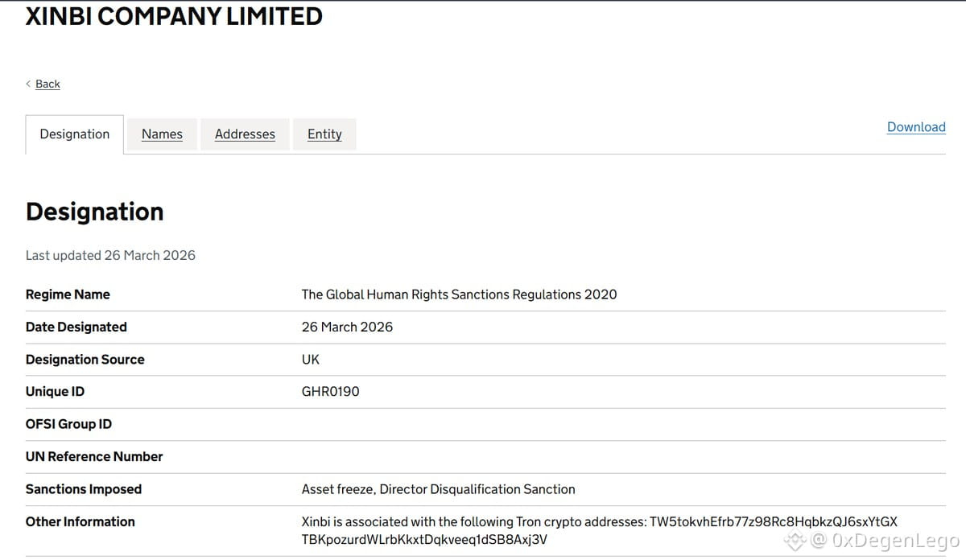Click the Designation Source value UK
966x560 pixels.
click(x=311, y=360)
